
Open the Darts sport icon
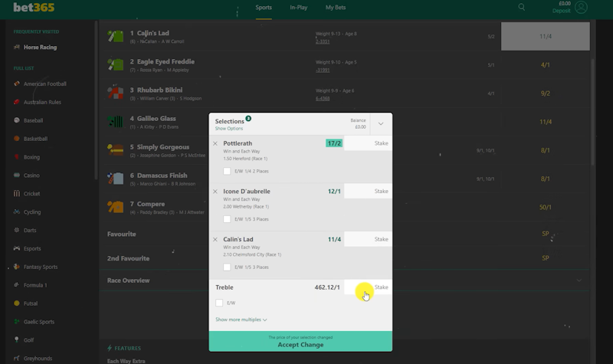click(x=17, y=230)
